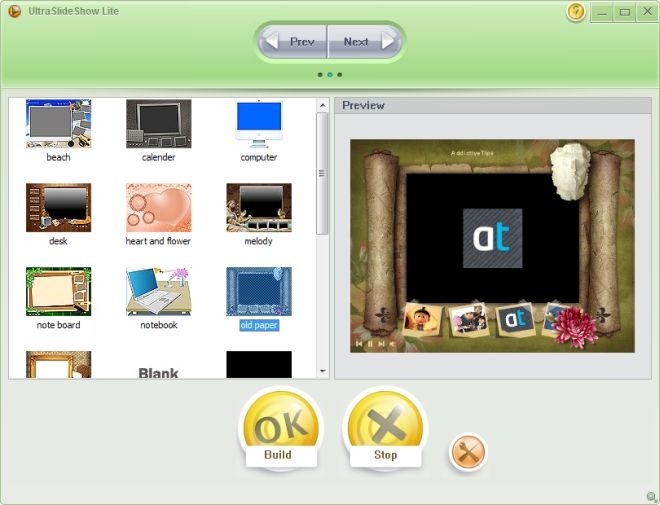
Task: Choose the computer theme thumbnail
Action: (259, 124)
